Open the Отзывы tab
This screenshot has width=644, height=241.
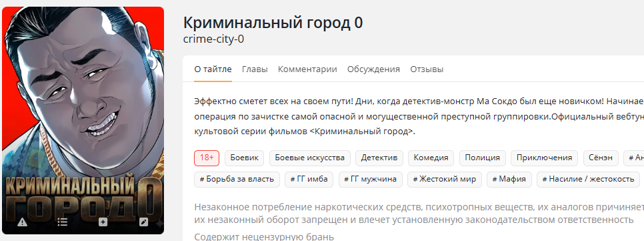pos(427,69)
